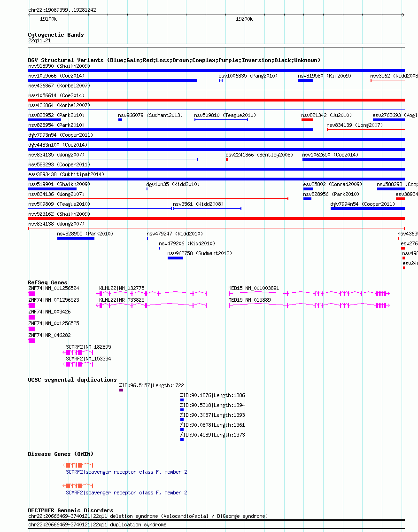Select the nsv828952 (Park2010) label

coord(56,115)
